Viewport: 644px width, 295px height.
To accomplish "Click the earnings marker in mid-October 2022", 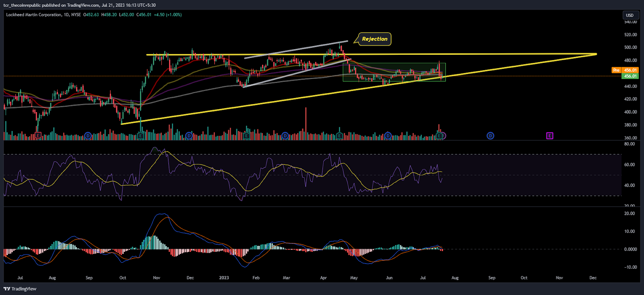I will pos(140,136).
